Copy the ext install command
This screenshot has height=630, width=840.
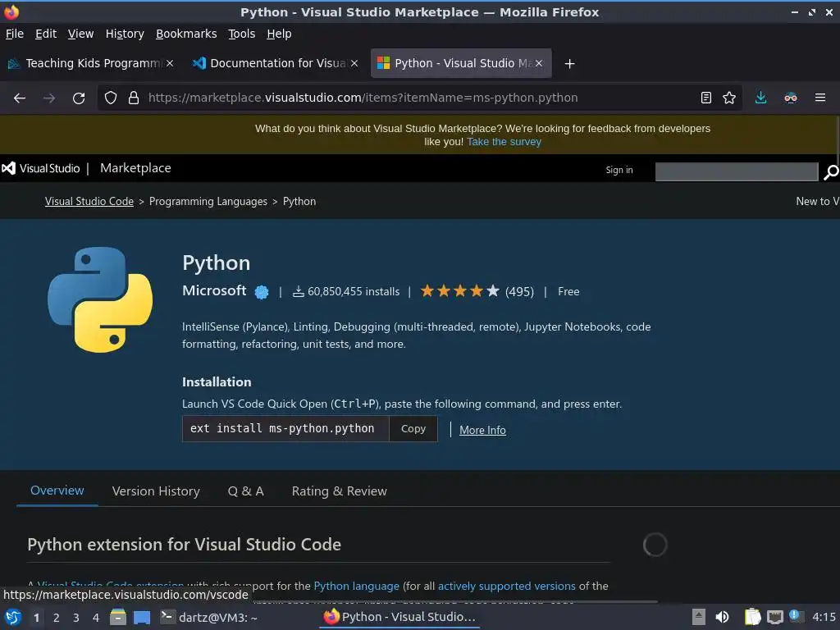tap(413, 428)
